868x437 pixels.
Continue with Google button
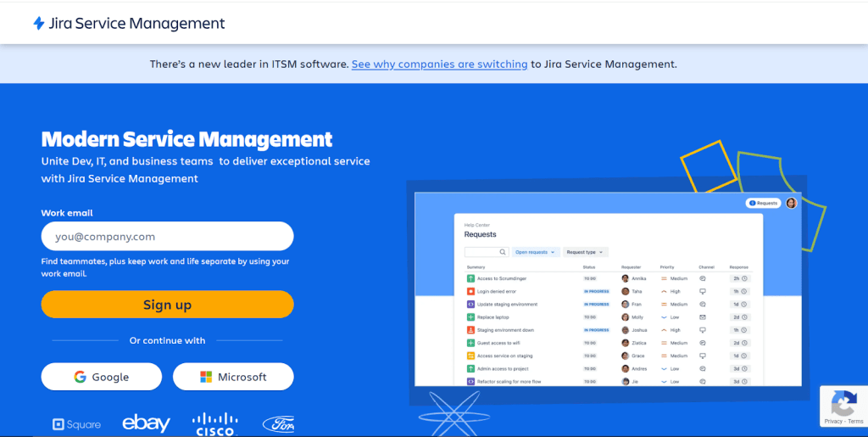[102, 377]
